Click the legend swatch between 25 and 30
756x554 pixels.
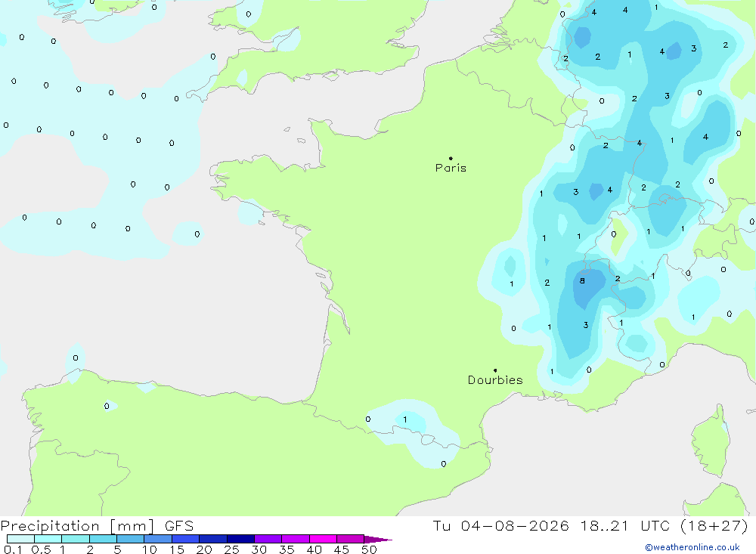click(x=240, y=539)
